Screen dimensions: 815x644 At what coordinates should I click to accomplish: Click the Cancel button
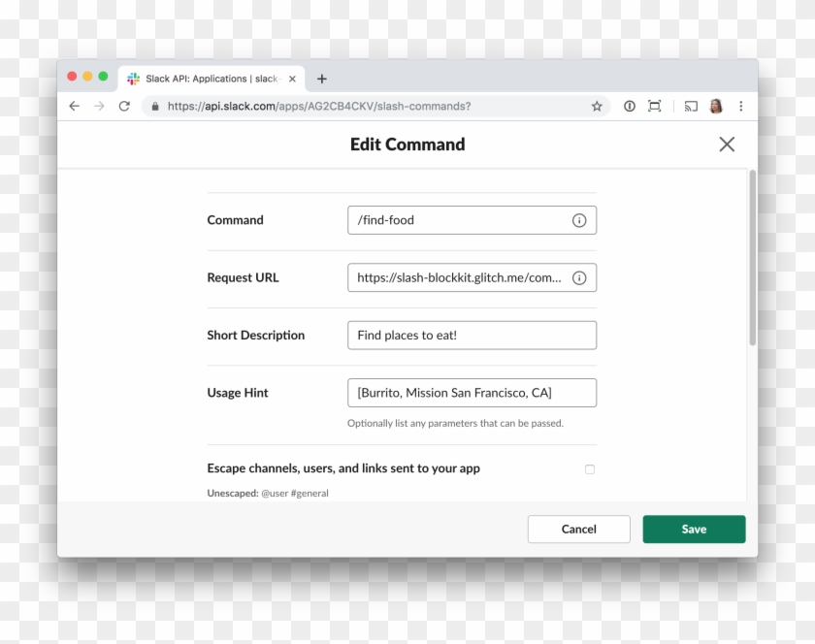tap(579, 530)
